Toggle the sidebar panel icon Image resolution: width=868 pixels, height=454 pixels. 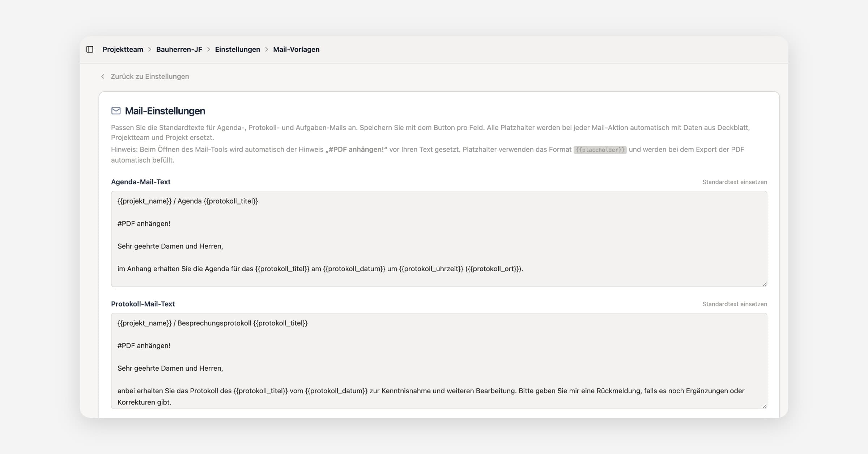90,49
